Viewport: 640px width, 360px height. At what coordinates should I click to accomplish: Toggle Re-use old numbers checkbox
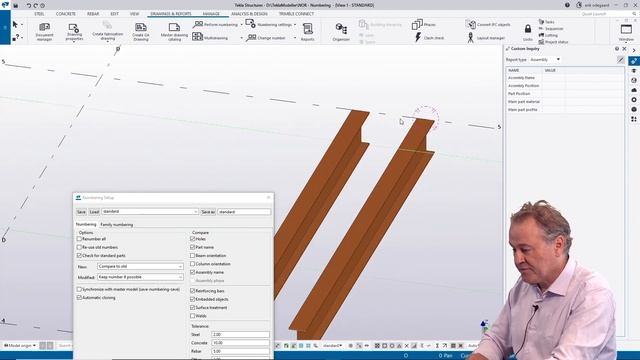79,247
